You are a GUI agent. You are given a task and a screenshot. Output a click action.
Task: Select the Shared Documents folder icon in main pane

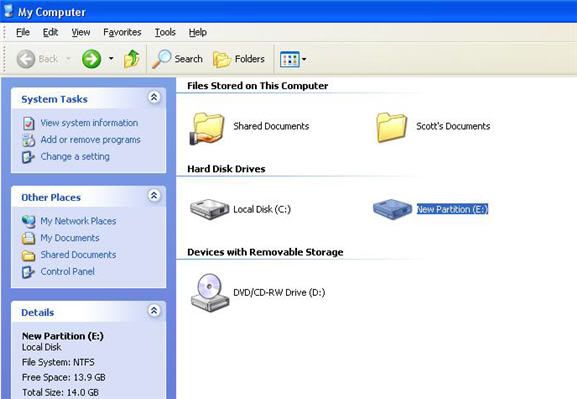207,128
